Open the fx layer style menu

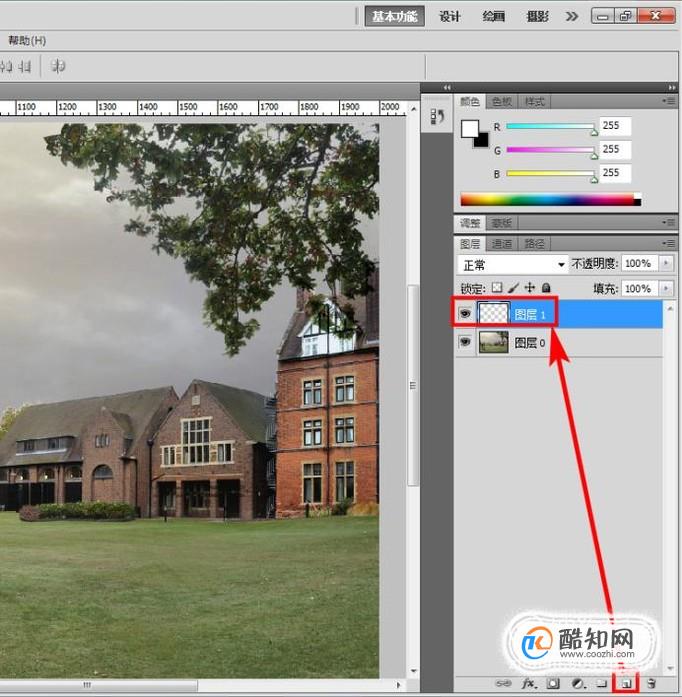[529, 683]
